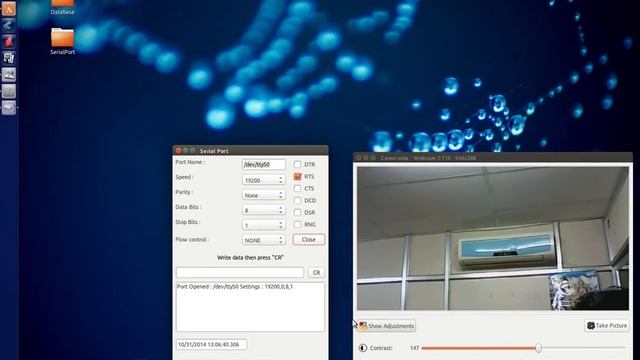This screenshot has width=640, height=360.
Task: Click the red launcher icon in dock
Action: (9, 42)
